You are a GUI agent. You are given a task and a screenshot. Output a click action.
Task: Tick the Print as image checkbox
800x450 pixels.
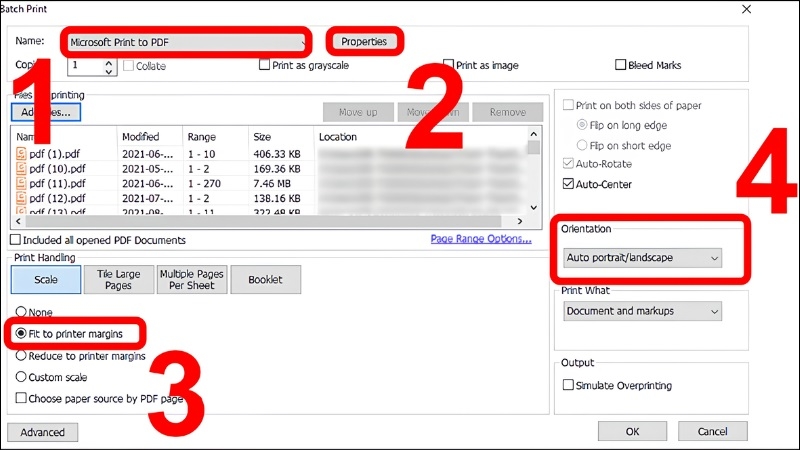pyautogui.click(x=448, y=65)
